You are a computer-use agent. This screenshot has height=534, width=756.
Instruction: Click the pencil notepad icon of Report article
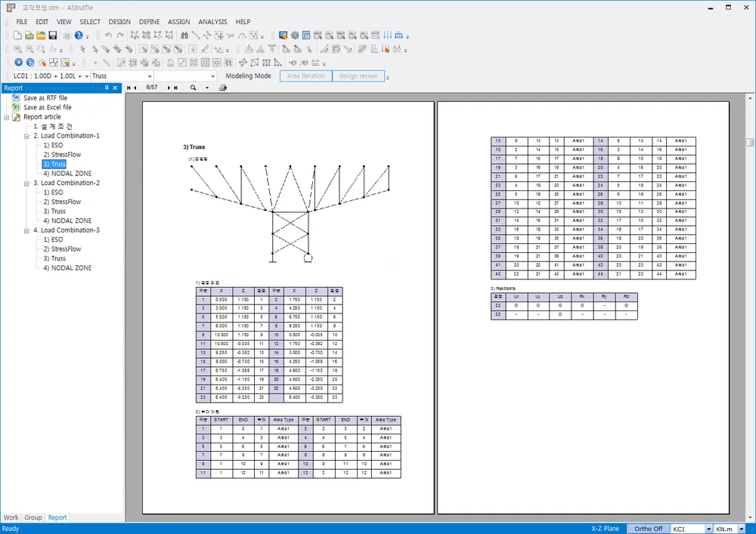pos(16,117)
